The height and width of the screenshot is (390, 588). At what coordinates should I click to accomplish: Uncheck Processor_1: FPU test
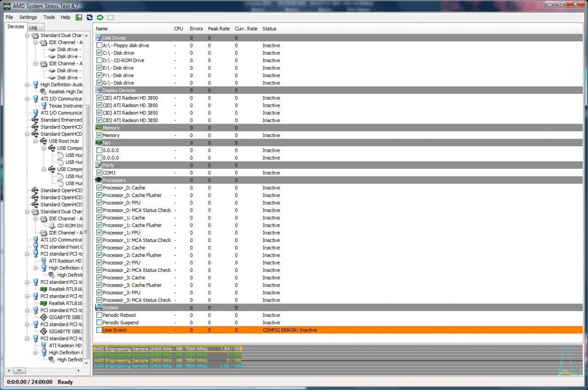99,233
